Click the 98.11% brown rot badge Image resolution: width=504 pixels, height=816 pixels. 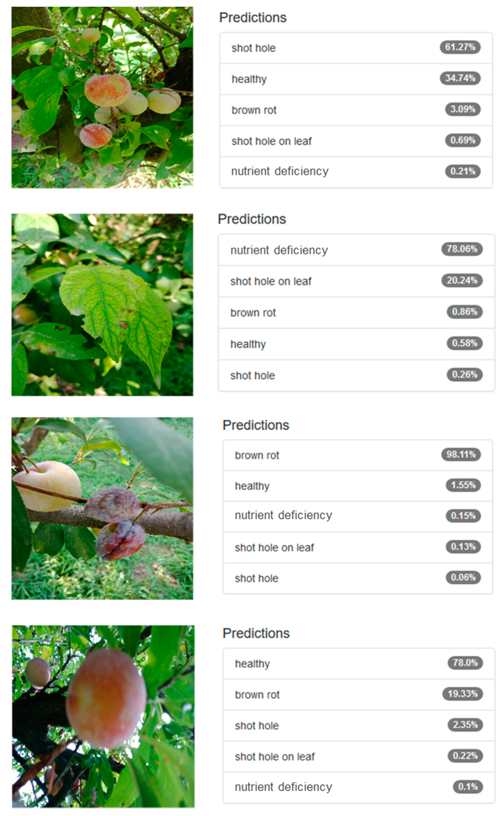point(461,454)
